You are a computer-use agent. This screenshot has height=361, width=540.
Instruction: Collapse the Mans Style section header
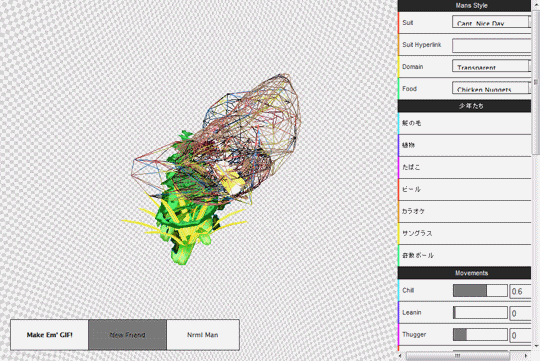point(464,6)
